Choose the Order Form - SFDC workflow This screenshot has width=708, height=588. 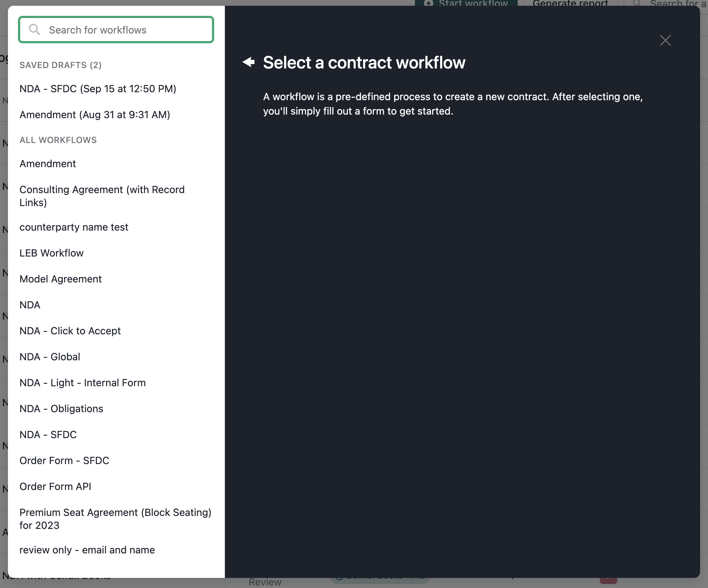64,460
